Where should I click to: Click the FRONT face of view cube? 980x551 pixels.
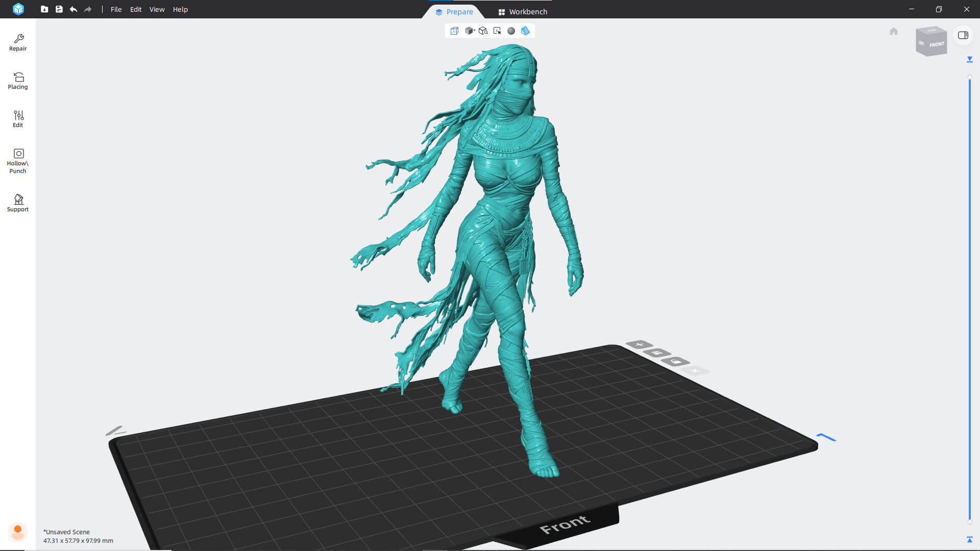click(x=936, y=44)
